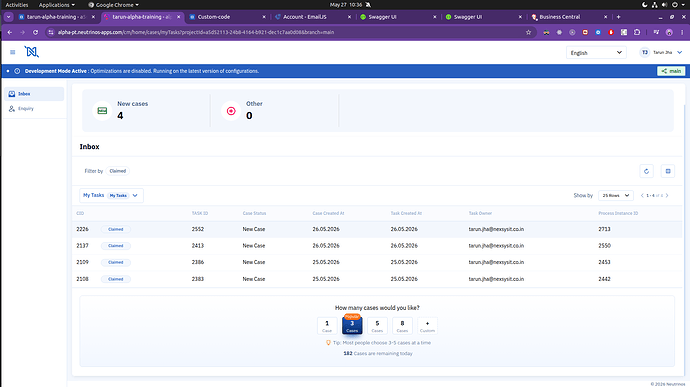Select 8 Cases option

pyautogui.click(x=402, y=326)
